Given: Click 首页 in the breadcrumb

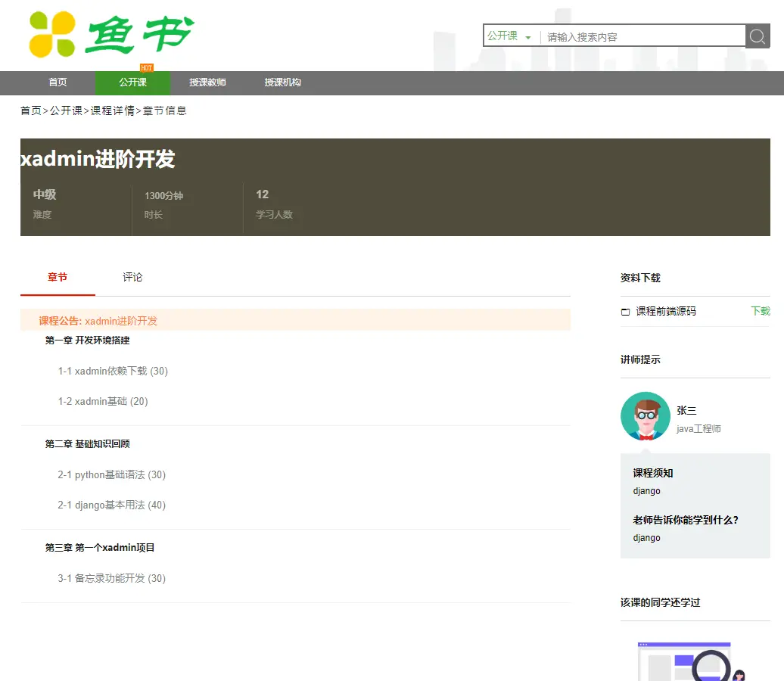Looking at the screenshot, I should click(x=30, y=110).
